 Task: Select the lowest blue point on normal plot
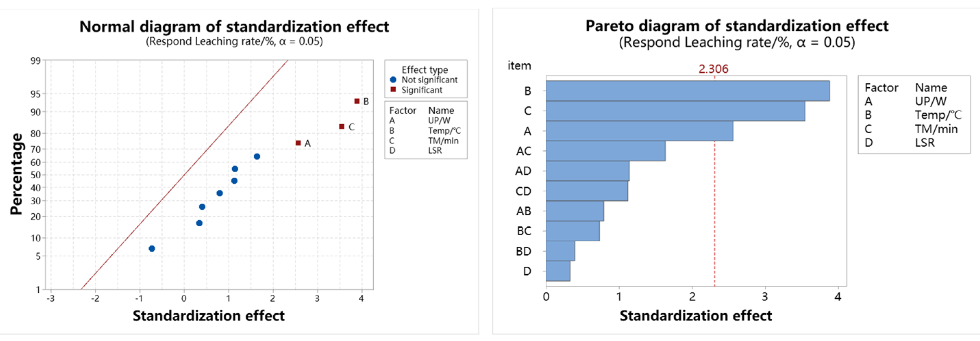point(152,249)
